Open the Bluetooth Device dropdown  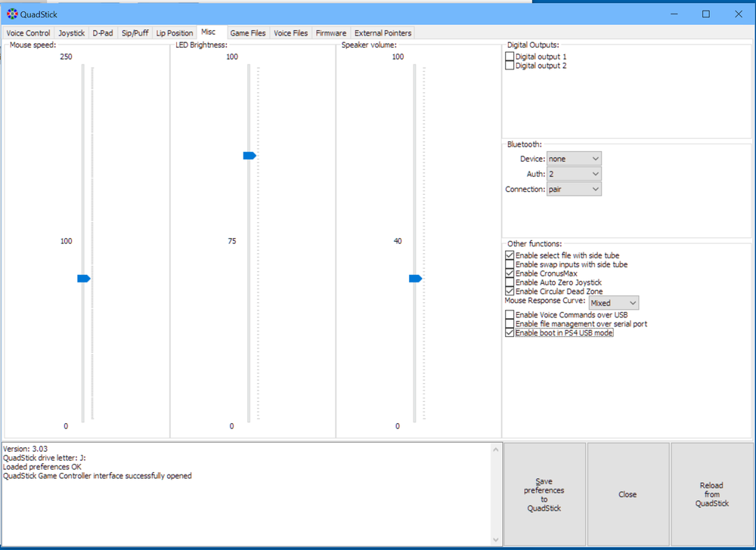click(x=574, y=159)
